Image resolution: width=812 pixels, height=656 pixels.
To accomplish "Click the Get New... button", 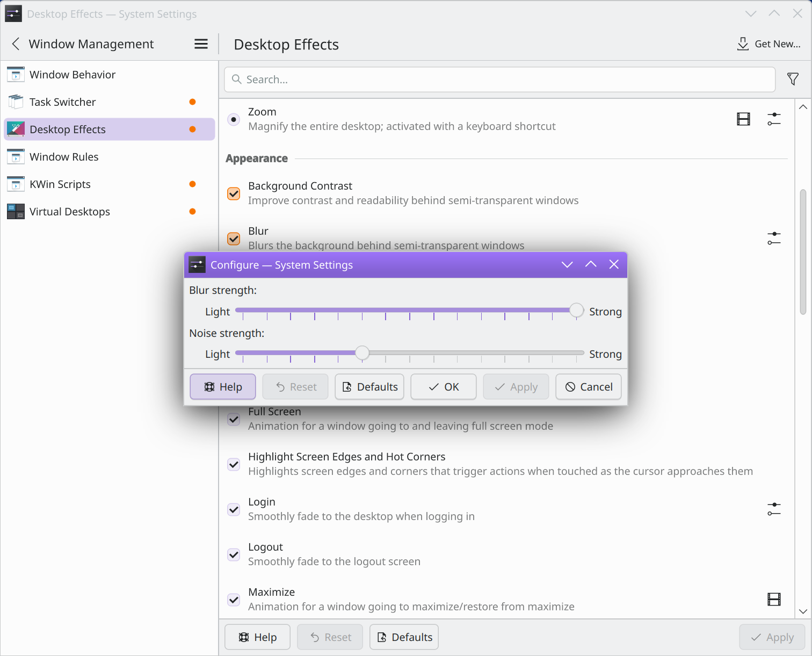I will pos(769,44).
